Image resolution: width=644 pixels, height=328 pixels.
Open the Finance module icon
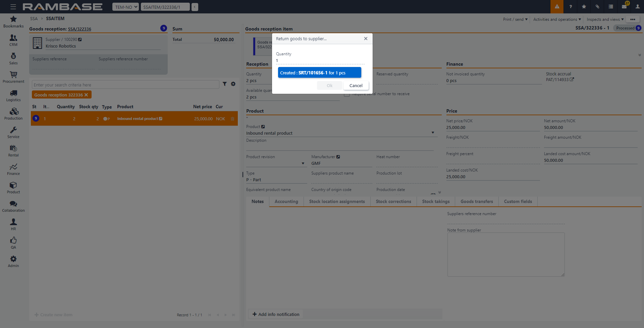pyautogui.click(x=13, y=169)
